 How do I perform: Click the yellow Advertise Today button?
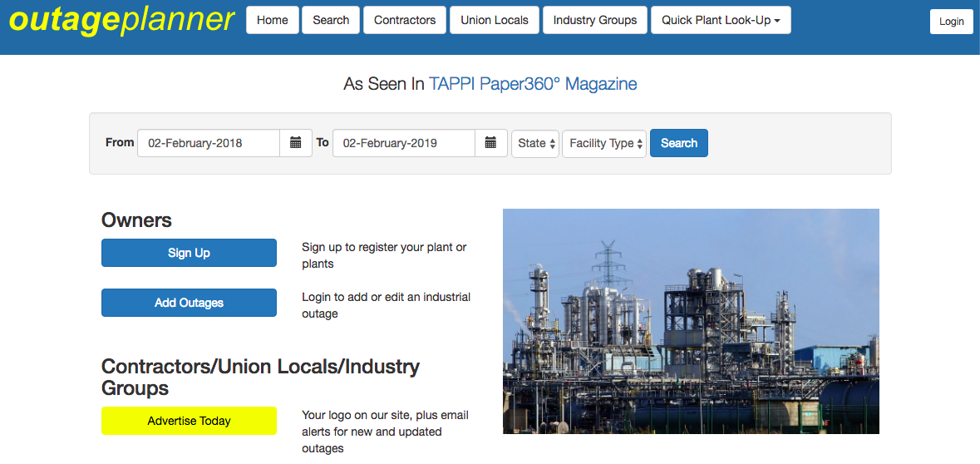189,421
